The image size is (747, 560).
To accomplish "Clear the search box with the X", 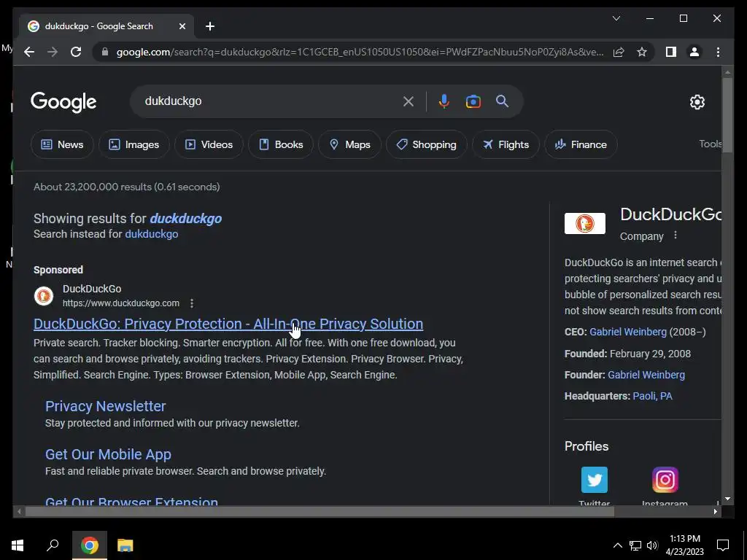I will [x=409, y=101].
